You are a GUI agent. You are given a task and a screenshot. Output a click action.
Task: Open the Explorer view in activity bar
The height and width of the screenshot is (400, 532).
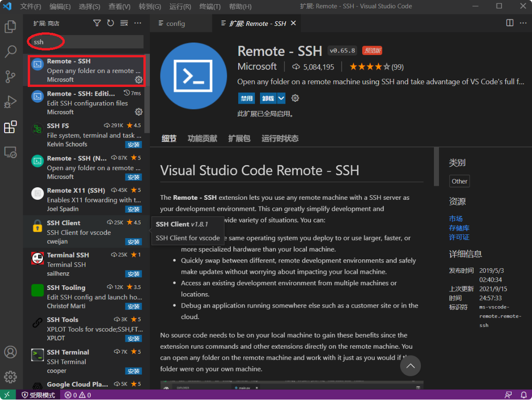coord(10,26)
